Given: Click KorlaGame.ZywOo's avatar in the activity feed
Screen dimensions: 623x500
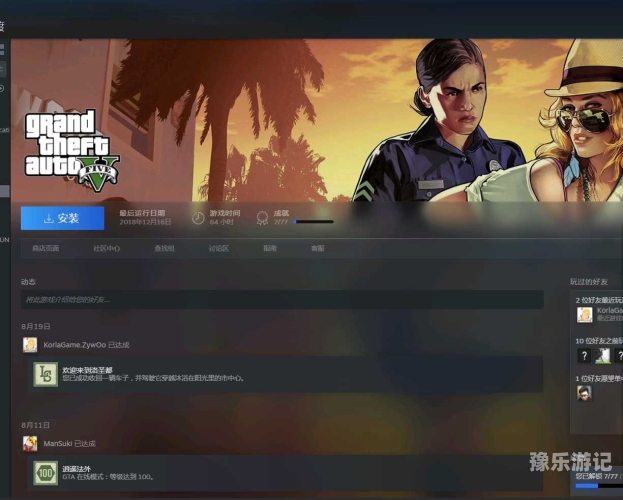Looking at the screenshot, I should coord(30,345).
